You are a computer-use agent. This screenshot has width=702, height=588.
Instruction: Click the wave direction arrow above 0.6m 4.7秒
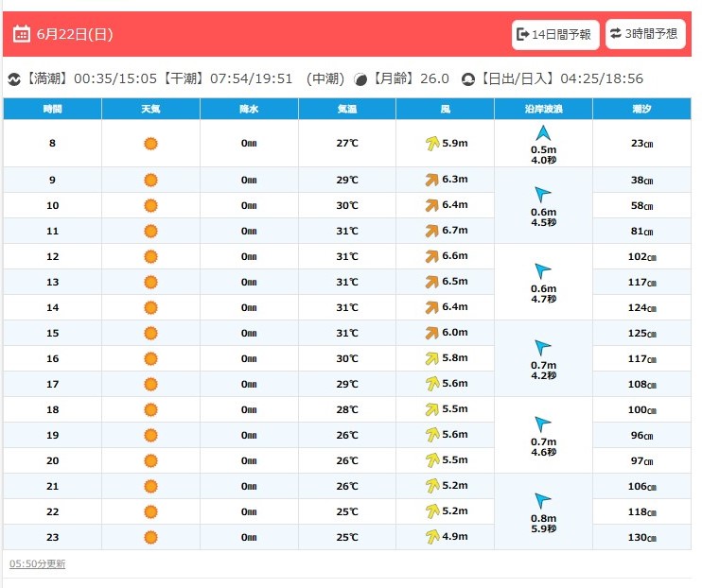click(543, 271)
